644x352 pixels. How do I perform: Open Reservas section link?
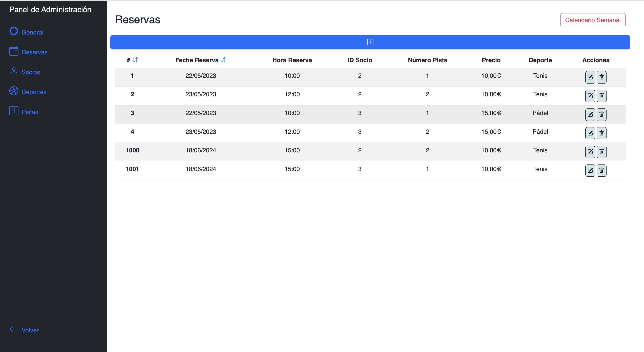(x=34, y=52)
